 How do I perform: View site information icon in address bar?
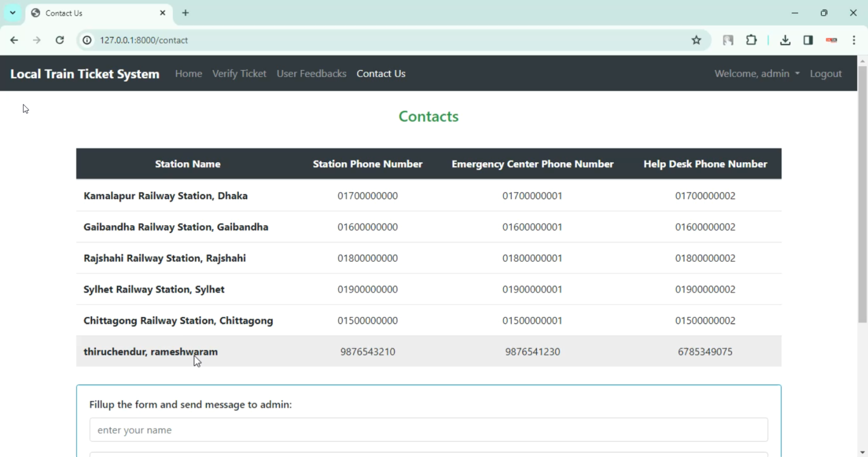[87, 40]
